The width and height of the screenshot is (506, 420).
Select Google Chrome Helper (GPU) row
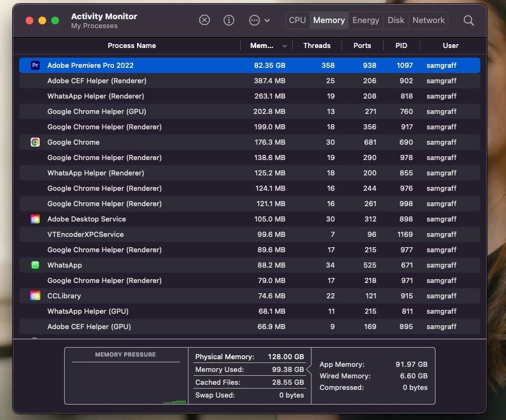click(x=250, y=111)
